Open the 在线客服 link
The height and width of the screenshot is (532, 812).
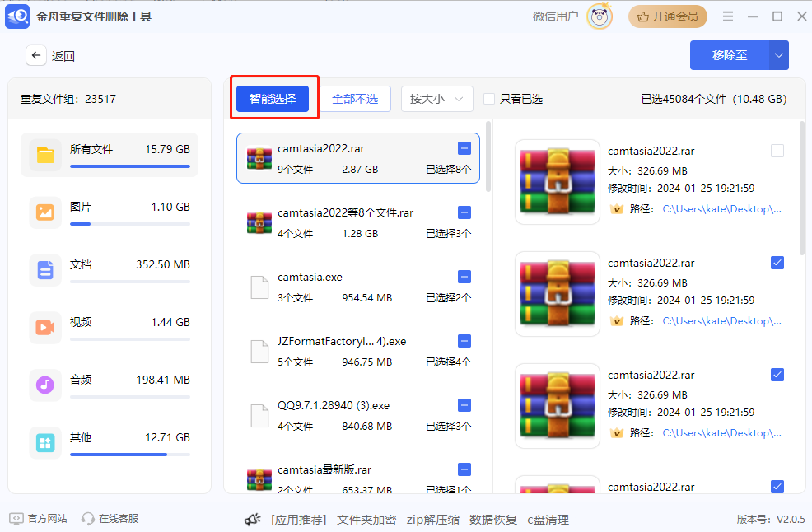[x=119, y=519]
